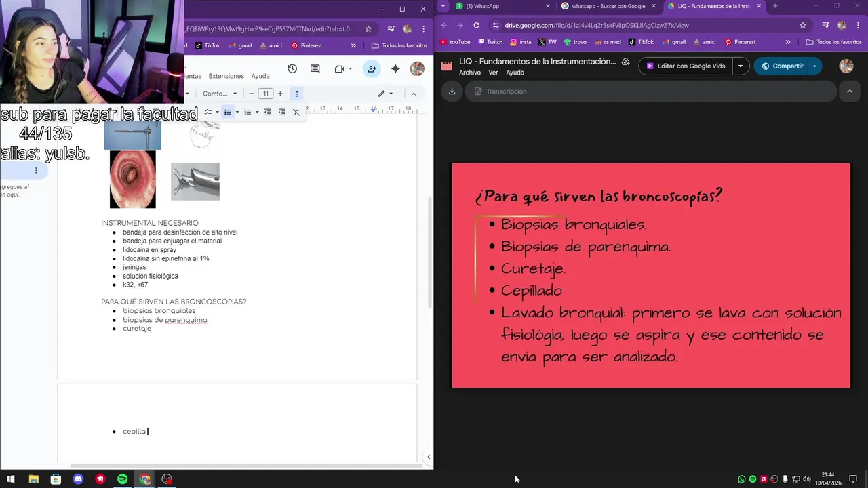Click the share person-plus button in Docs
This screenshot has width=868, height=488.
[x=371, y=69]
